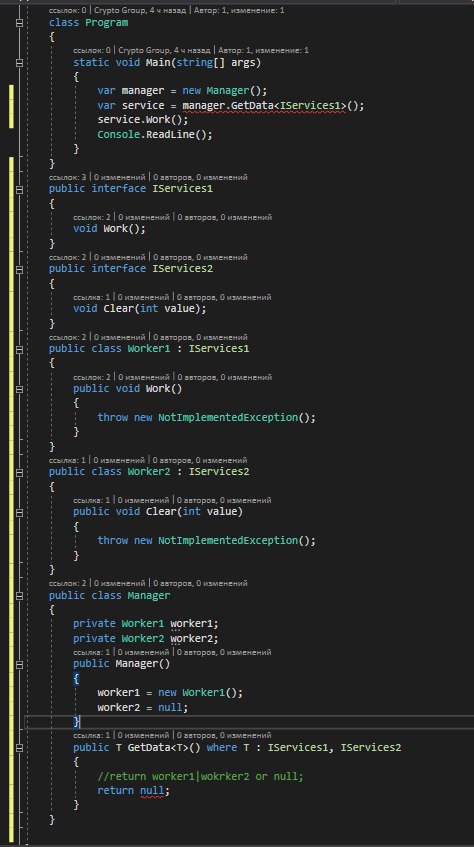The width and height of the screenshot is (474, 847).
Task: Collapse Worker1's public void Work() method
Action: (x=19, y=389)
